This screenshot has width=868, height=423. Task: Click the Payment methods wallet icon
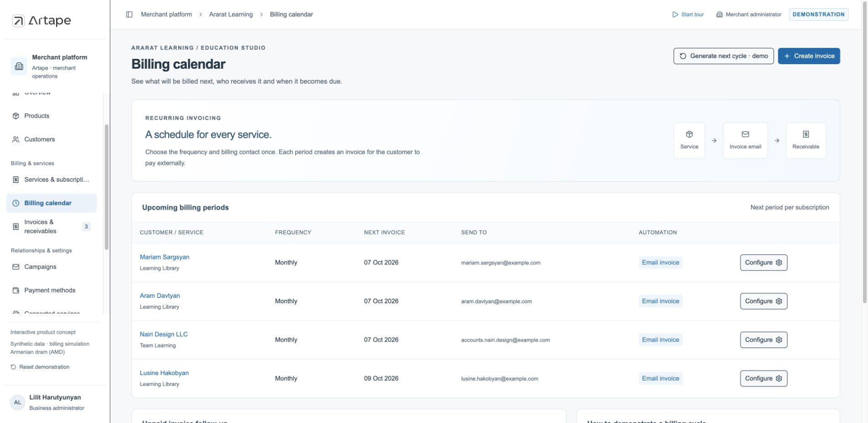click(x=16, y=290)
